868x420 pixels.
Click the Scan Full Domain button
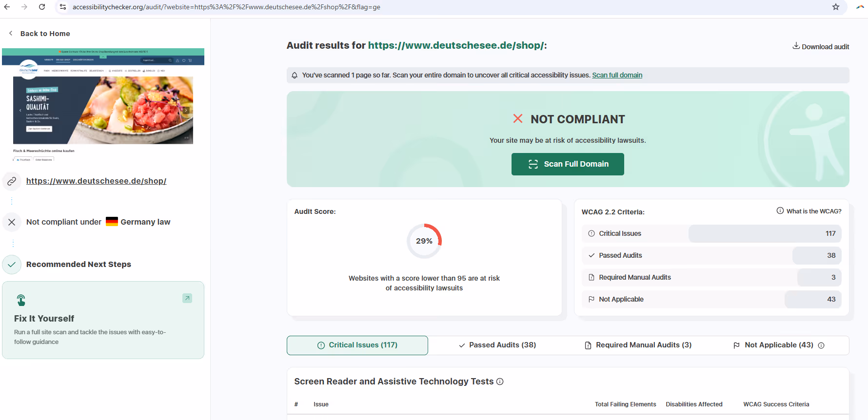pos(568,164)
